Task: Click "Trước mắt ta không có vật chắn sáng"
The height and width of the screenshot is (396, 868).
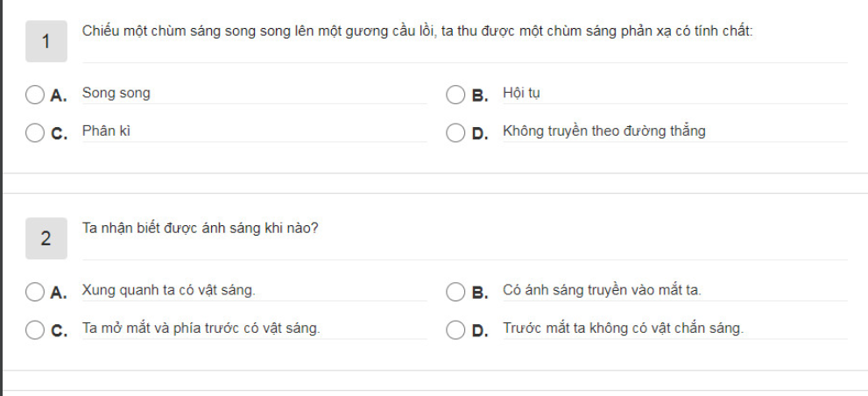Action: 623,329
